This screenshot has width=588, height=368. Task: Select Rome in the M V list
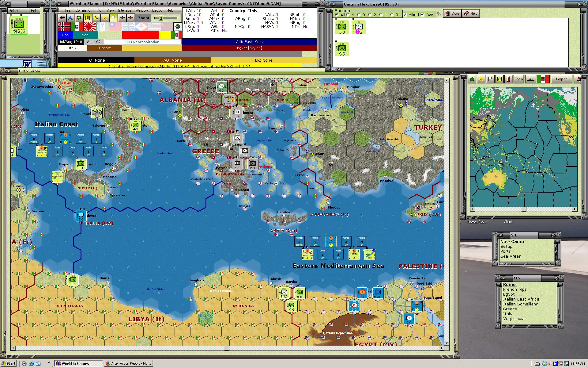tap(509, 285)
